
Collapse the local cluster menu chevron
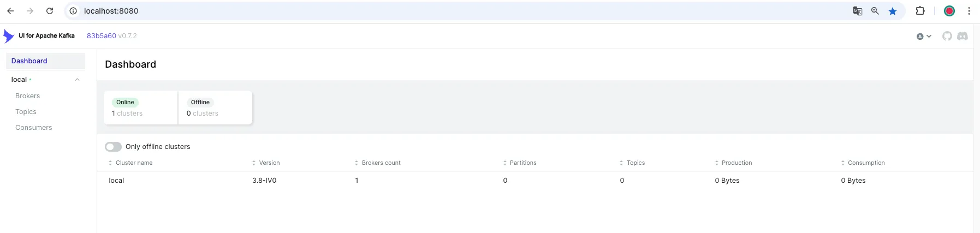point(77,80)
